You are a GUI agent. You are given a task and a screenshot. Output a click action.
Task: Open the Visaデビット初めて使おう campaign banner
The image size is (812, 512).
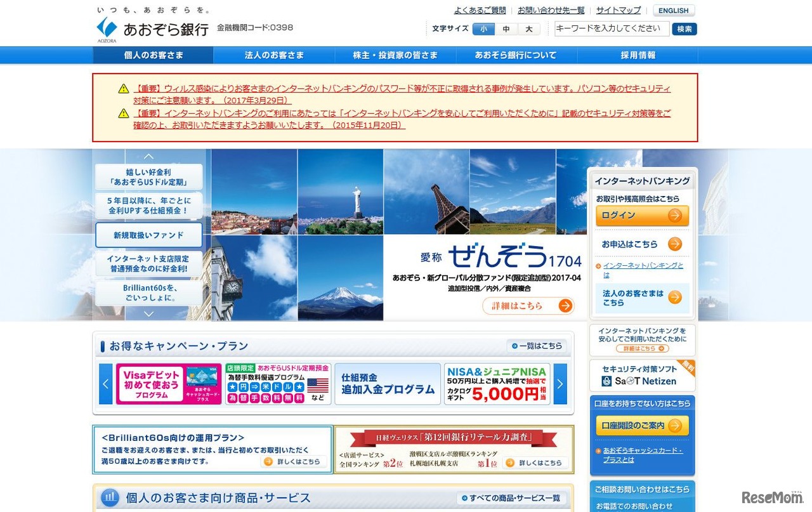pyautogui.click(x=169, y=384)
